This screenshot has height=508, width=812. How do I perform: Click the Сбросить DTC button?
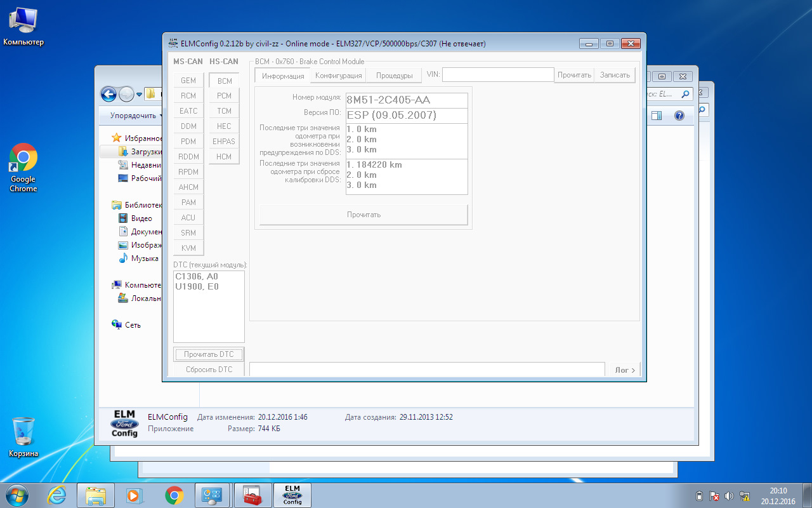coord(209,370)
